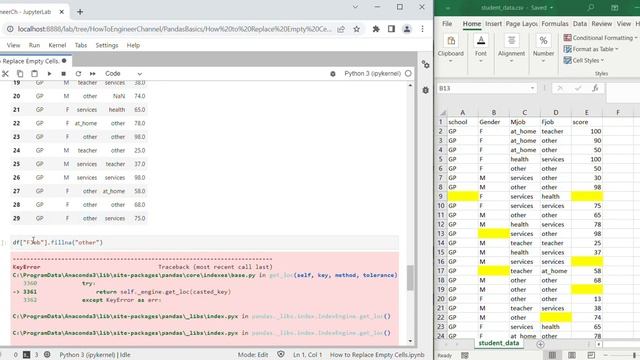Open Insert Function fx button
This screenshot has width=640, height=360.
596,88
